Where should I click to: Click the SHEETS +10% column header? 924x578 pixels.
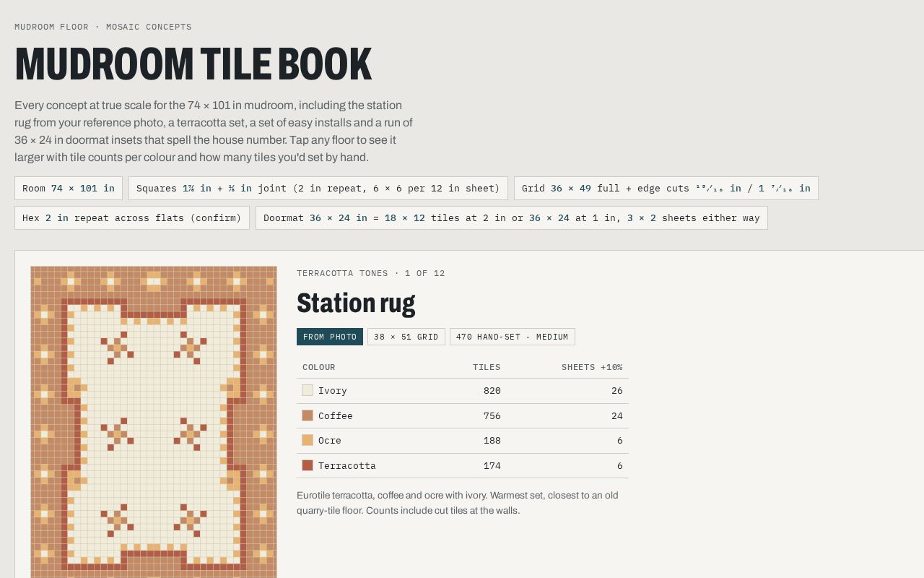[x=592, y=367]
